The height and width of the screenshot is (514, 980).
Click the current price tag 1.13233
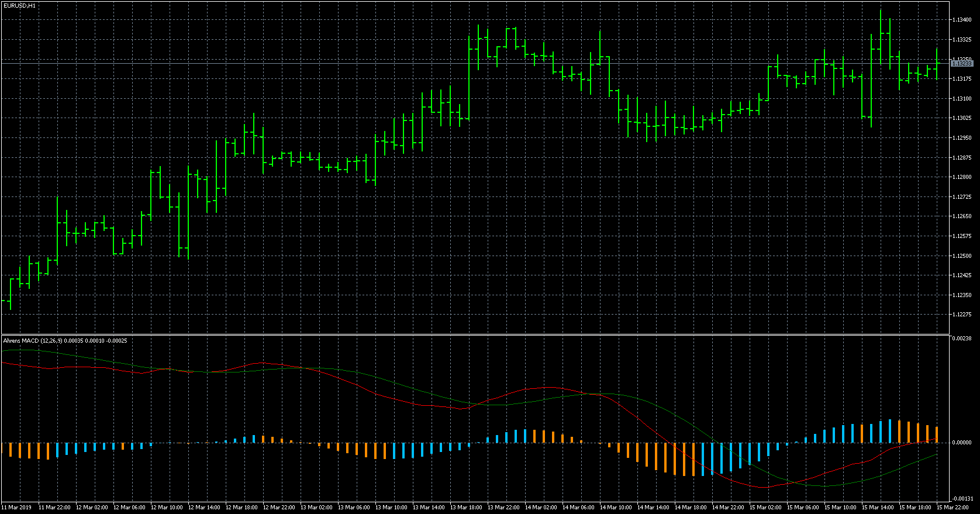click(962, 63)
